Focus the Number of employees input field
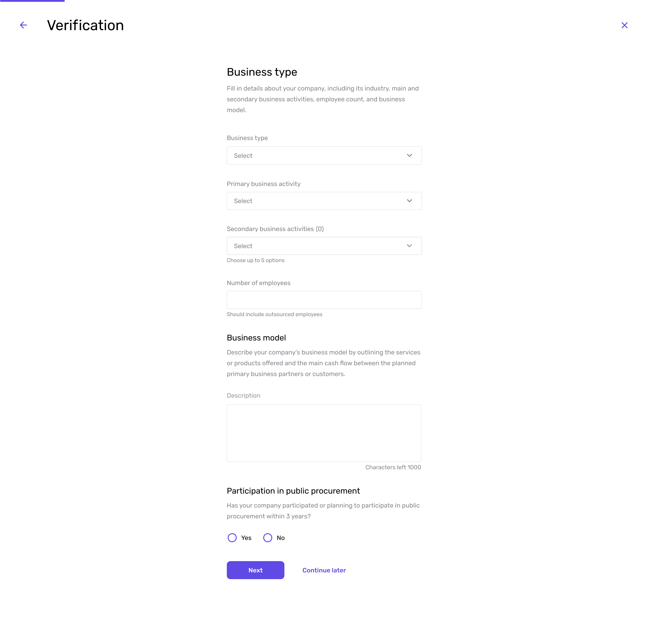The image size is (648, 644). (x=324, y=300)
